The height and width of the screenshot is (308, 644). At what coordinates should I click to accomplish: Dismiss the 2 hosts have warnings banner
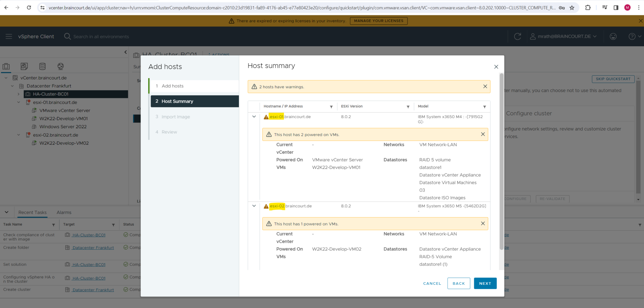[485, 86]
